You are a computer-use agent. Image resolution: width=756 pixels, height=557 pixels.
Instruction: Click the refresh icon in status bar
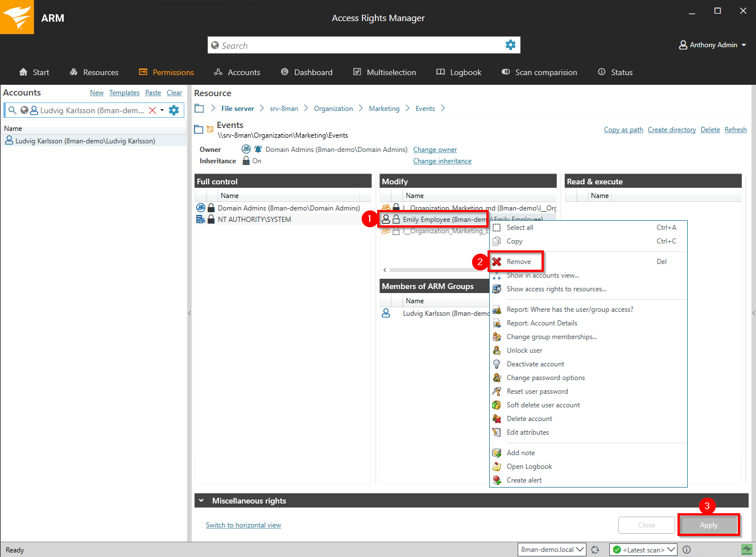click(x=595, y=550)
